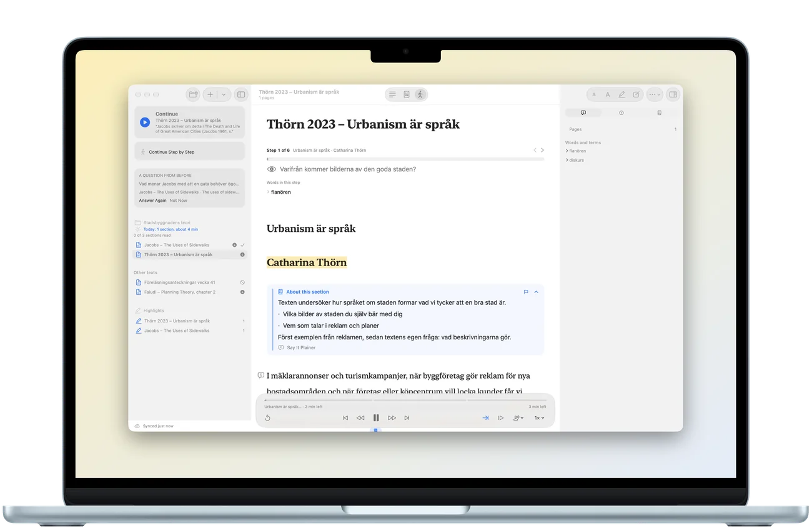Image resolution: width=812 pixels, height=528 pixels.
Task: Switch to the page image view mode
Action: pos(407,94)
